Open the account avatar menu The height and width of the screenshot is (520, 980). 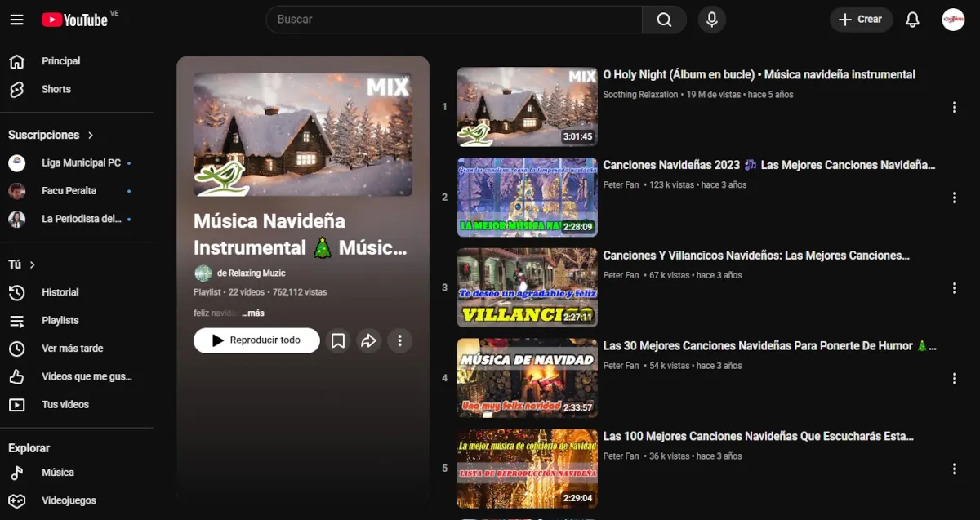click(x=953, y=20)
